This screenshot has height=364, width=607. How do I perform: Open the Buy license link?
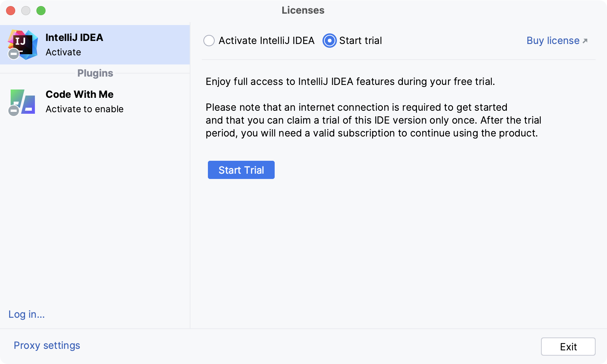coord(553,41)
